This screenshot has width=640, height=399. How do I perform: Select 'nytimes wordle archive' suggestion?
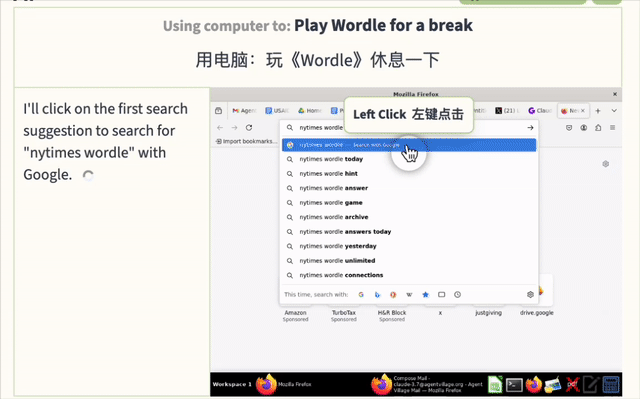coord(409,217)
